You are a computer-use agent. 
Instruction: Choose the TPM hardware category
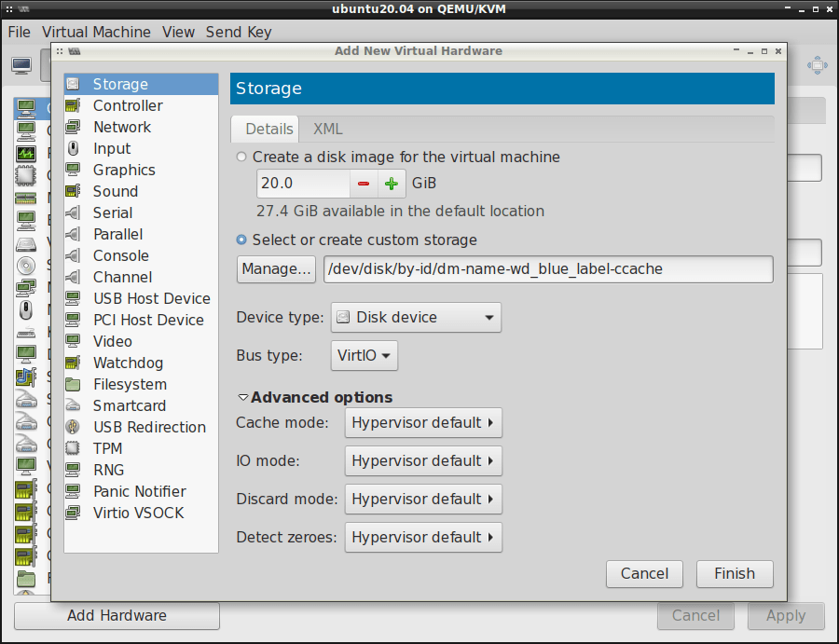(x=108, y=448)
